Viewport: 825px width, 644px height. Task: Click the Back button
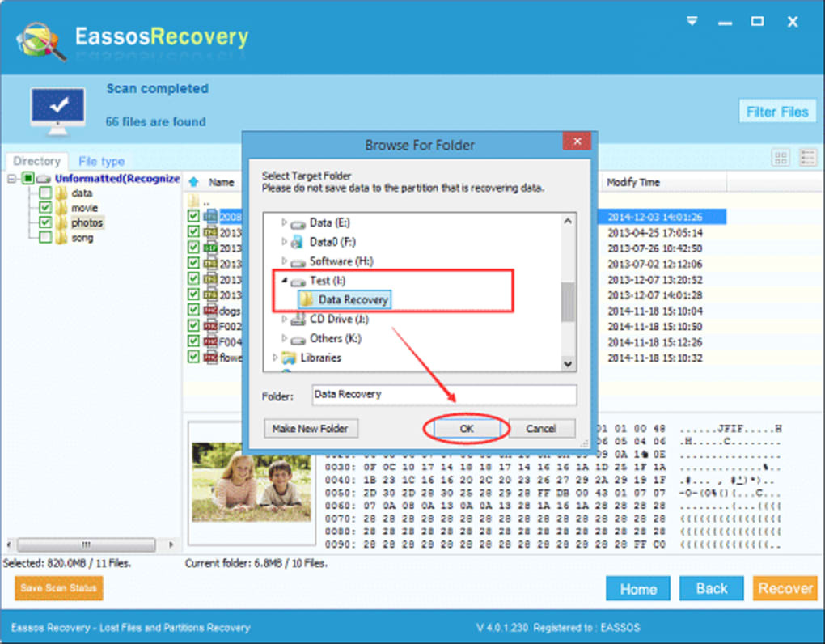[711, 588]
